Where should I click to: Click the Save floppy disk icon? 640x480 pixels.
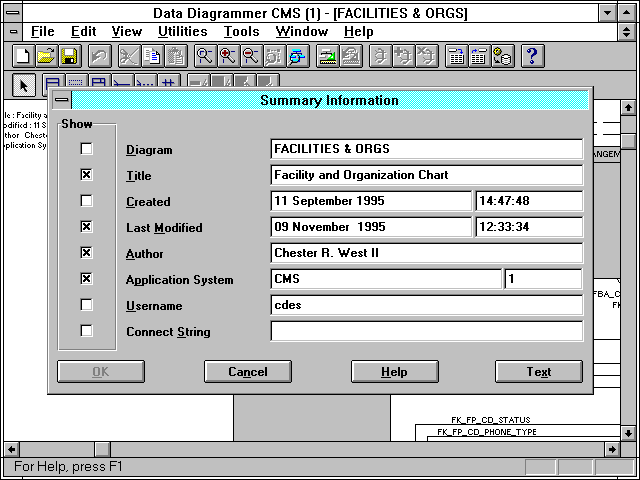pos(69,57)
